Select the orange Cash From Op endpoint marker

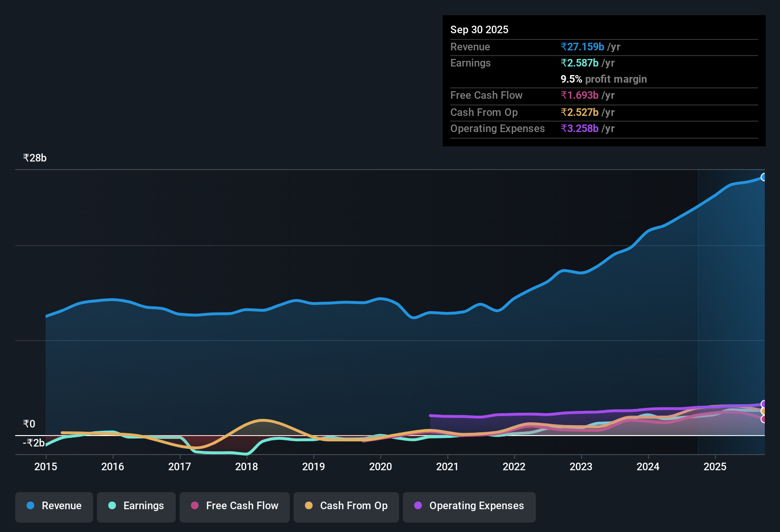[763, 411]
